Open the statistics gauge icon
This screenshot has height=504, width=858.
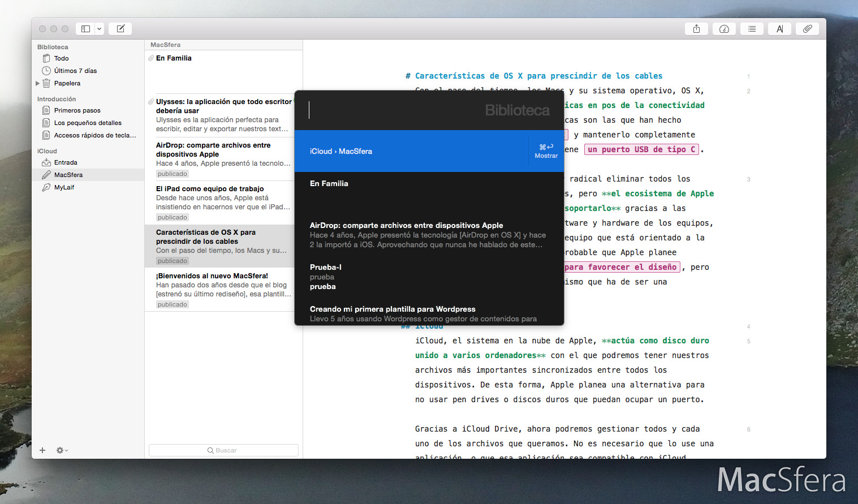coord(725,29)
